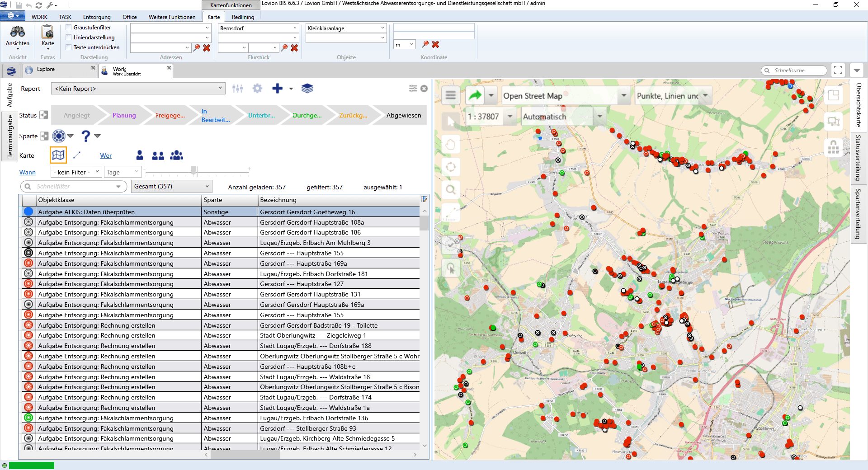The width and height of the screenshot is (868, 470).
Task: Open the Gesamt (357) dropdown
Action: [x=171, y=186]
